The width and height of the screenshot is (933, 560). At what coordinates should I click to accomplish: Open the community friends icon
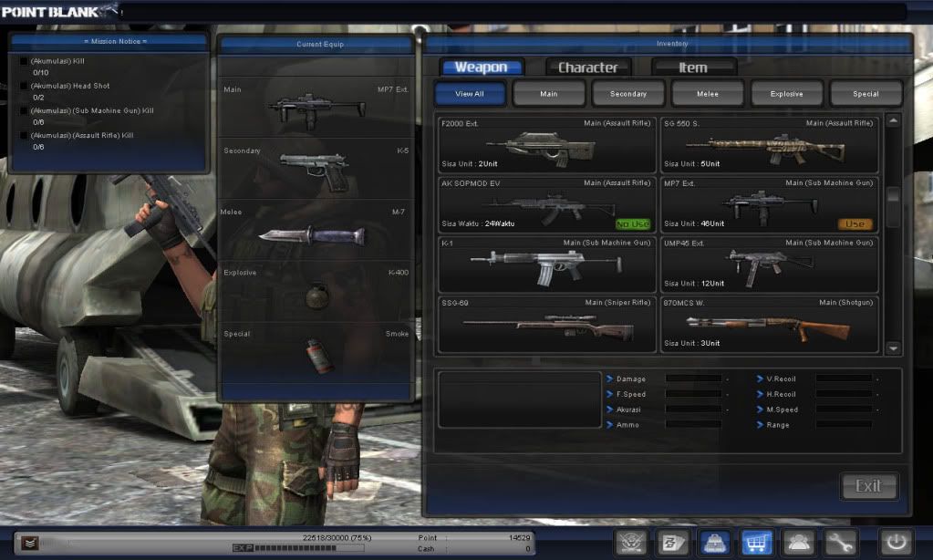(x=798, y=542)
